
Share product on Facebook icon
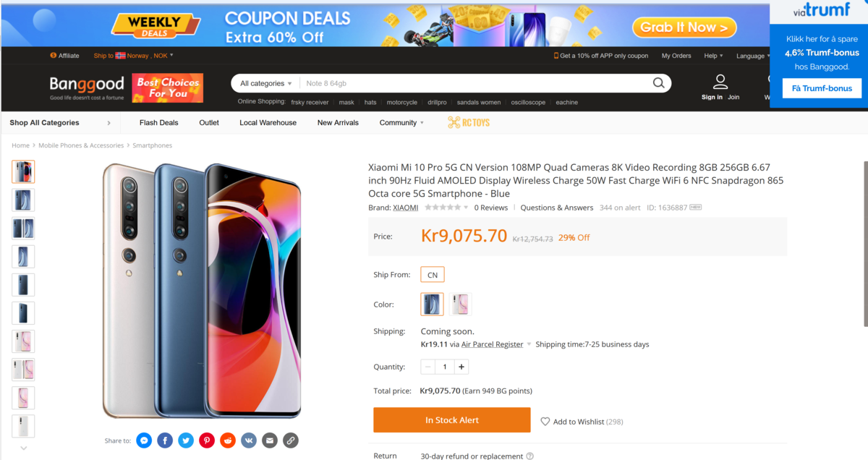coord(165,440)
